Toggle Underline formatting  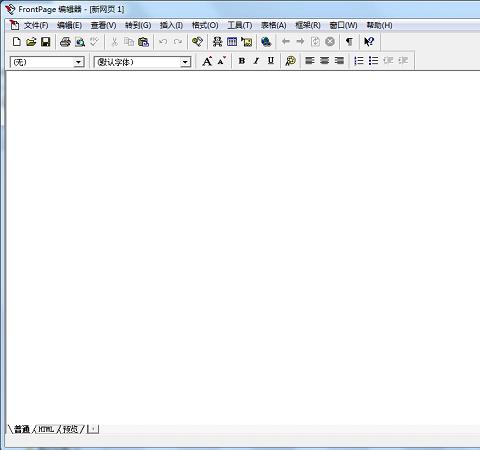coord(271,61)
